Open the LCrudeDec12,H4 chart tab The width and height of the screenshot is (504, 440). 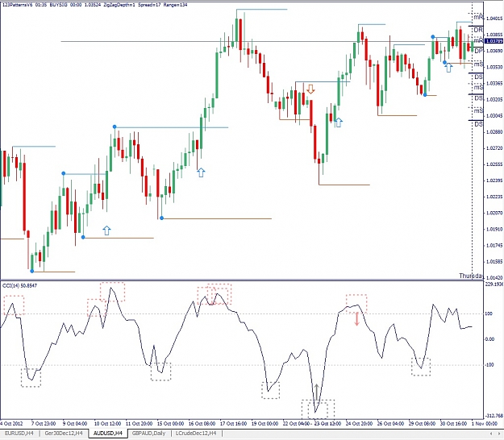(196, 434)
